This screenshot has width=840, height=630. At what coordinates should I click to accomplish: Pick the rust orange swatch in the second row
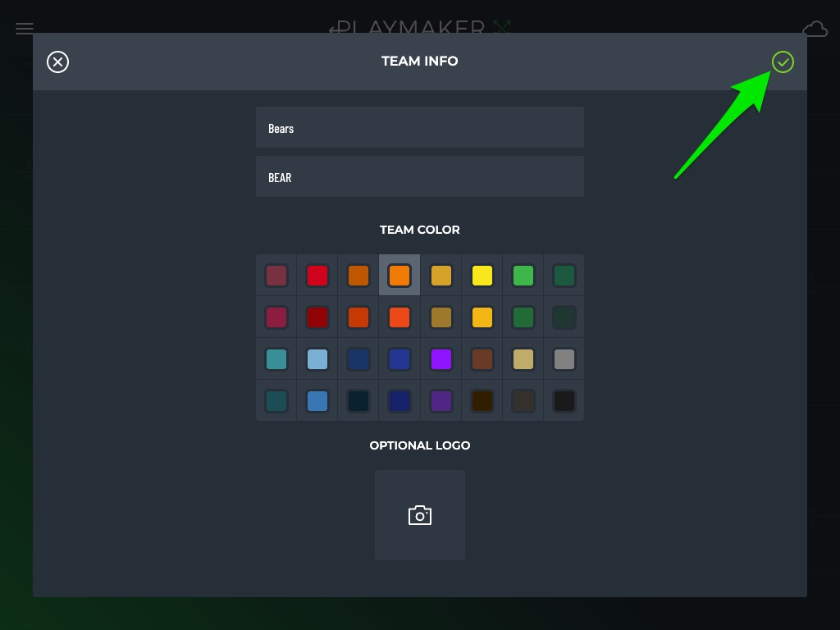pyautogui.click(x=358, y=317)
